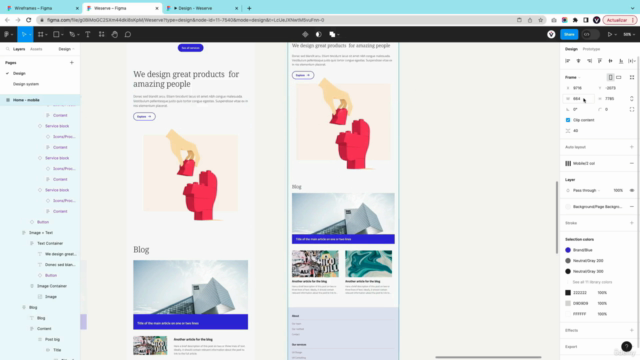Click the 222222 color swatch
Screen dimensions: 640x360
(x=568, y=293)
